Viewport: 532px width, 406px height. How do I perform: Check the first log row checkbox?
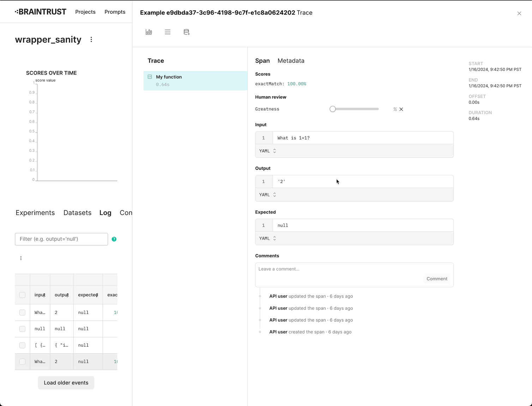coord(22,313)
